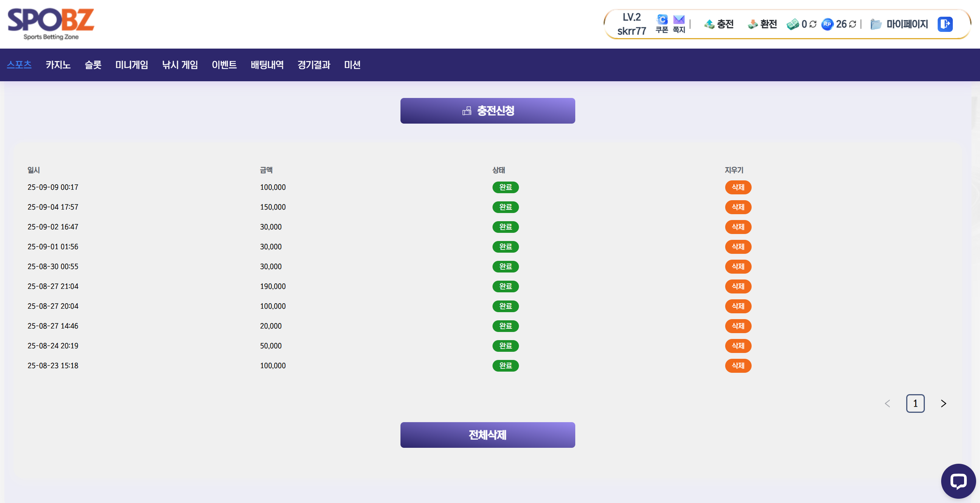Switch to 배팅내역 menu tab

point(267,65)
